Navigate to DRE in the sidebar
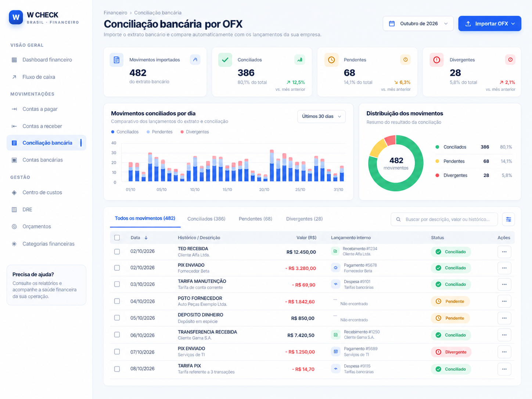 [46, 210]
